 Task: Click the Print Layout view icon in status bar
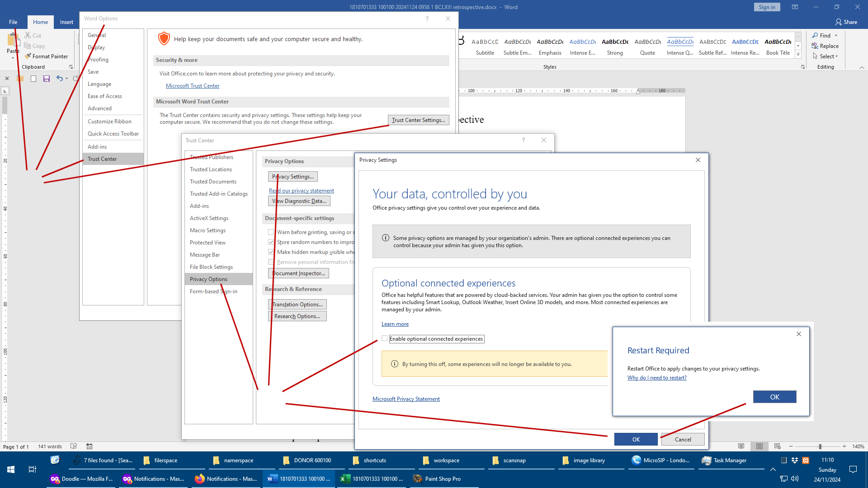click(759, 446)
